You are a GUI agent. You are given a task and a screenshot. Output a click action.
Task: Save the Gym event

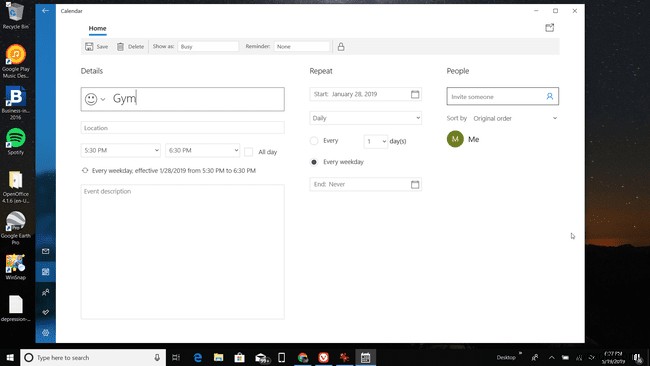click(96, 46)
